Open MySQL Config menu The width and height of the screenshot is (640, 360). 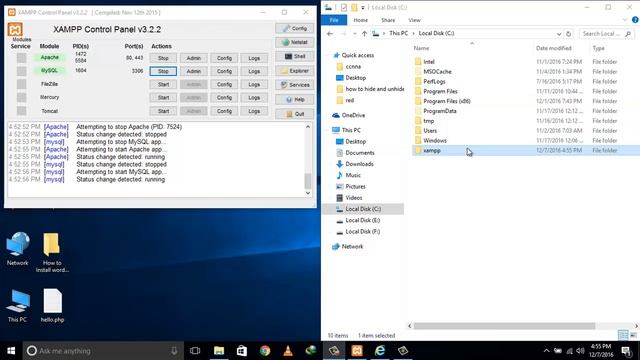[x=224, y=71]
